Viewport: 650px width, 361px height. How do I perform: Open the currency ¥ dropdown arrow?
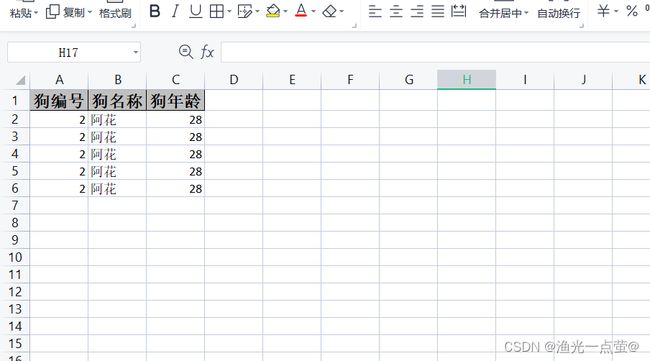click(616, 11)
